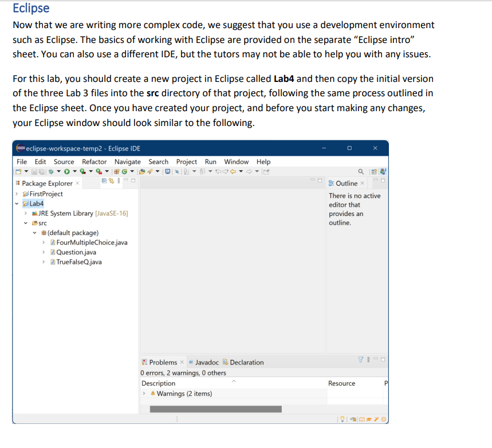Image resolution: width=492 pixels, height=448 pixels.
Task: Select the (default package) node
Action: click(x=70, y=233)
